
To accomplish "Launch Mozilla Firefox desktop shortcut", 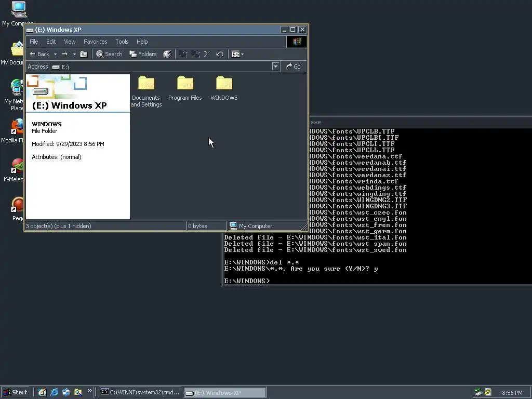I will click(x=14, y=131).
